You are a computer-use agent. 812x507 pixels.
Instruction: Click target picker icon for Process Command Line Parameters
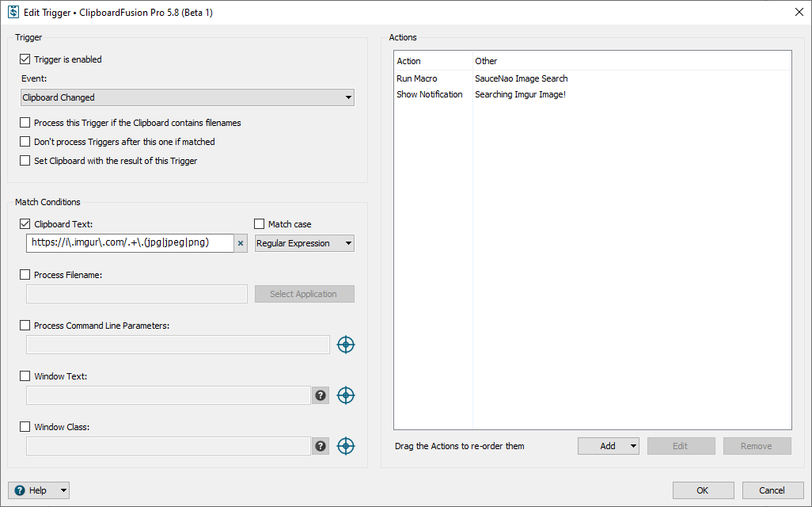pyautogui.click(x=346, y=345)
